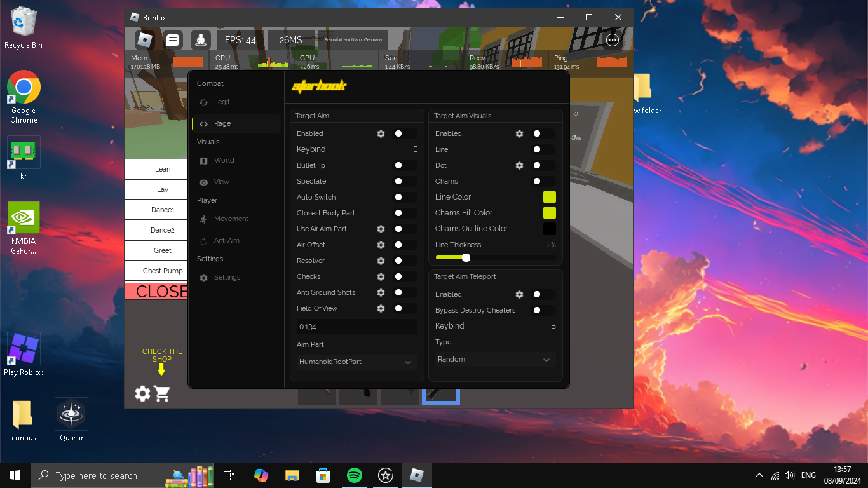Open the configs folder on desktop
868x488 pixels.
click(24, 420)
